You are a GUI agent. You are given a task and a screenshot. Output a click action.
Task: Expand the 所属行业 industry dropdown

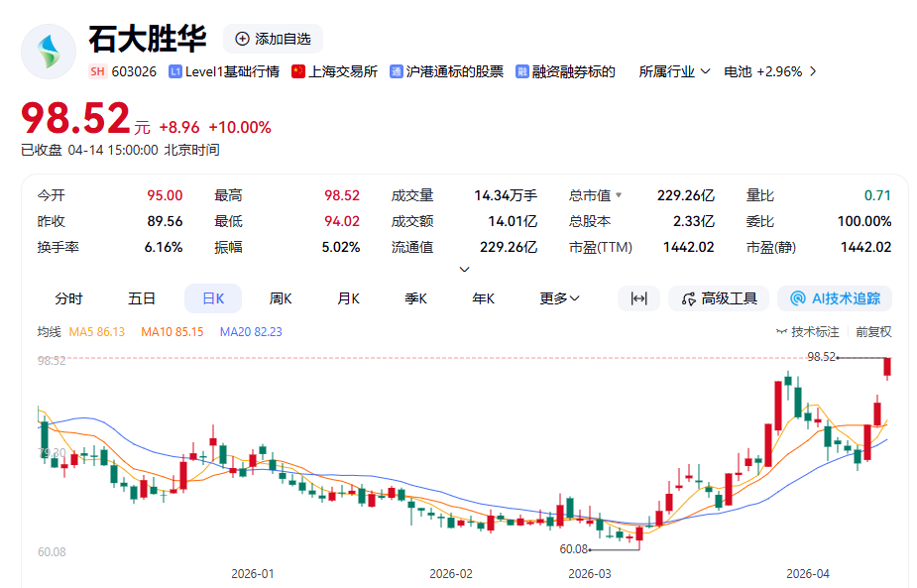click(674, 71)
